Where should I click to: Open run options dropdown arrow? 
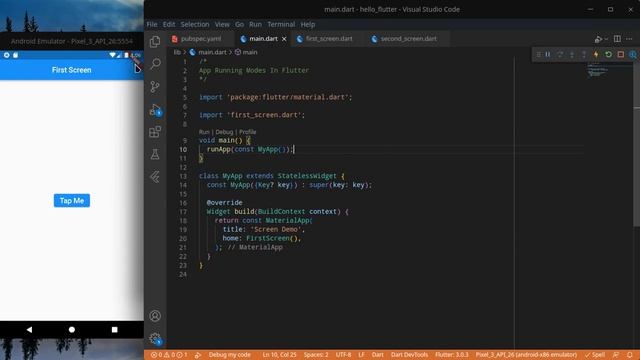click(606, 39)
